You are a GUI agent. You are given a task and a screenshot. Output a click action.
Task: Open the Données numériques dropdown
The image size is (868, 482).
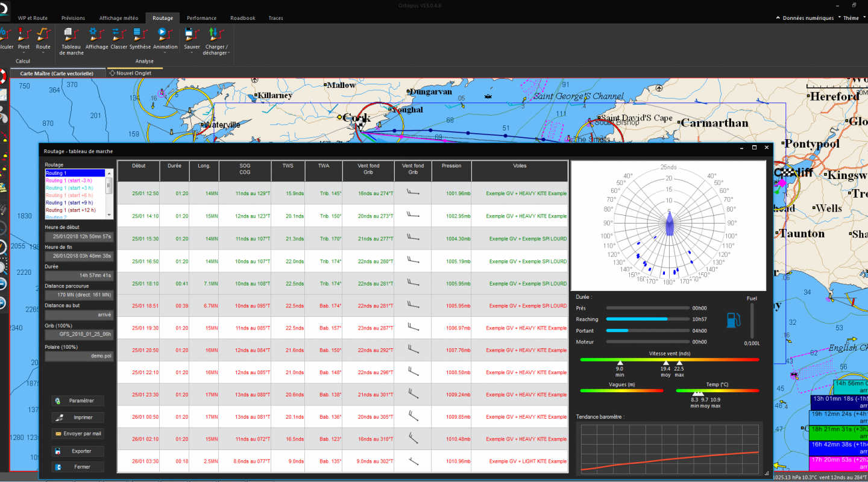tap(807, 18)
